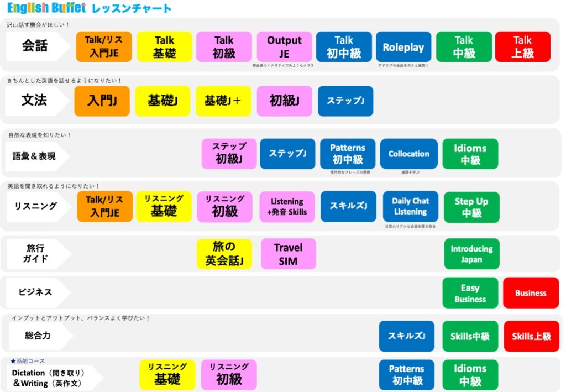Select the green Skills中級 box
Image resolution: width=566 pixels, height=392 pixels.
470,336
